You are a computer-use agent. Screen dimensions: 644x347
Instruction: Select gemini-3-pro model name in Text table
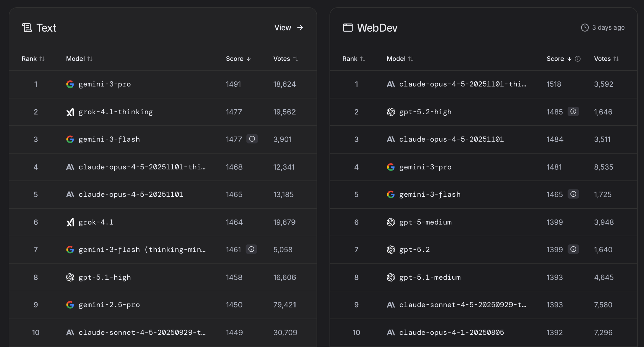click(x=105, y=84)
